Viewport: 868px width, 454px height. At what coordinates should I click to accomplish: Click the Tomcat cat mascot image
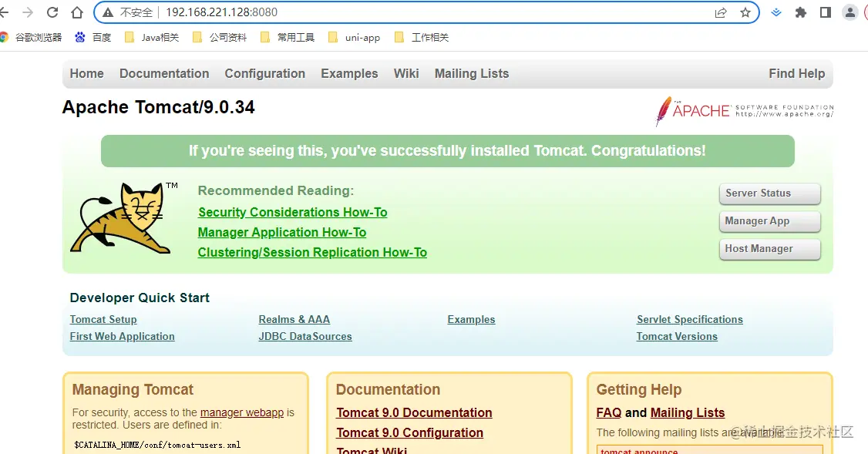pos(123,218)
